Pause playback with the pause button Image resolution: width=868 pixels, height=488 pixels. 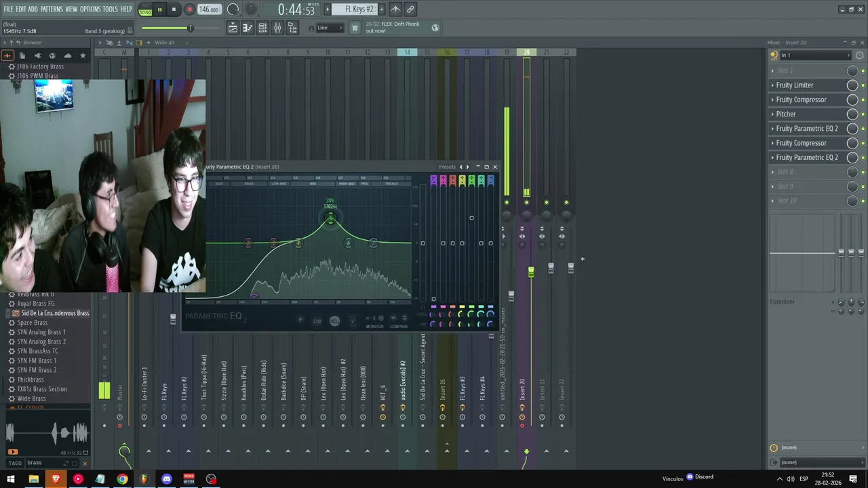pyautogui.click(x=159, y=9)
